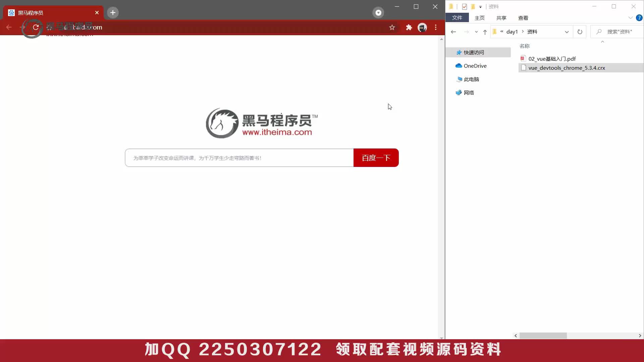Click the PDF file icon
The width and height of the screenshot is (644, 362).
(x=523, y=59)
